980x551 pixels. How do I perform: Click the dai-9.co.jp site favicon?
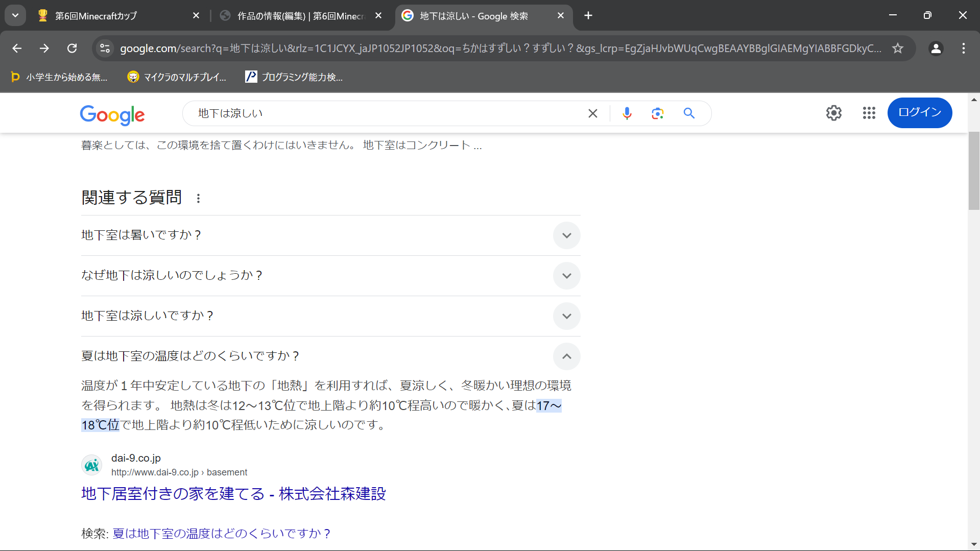[92, 465]
